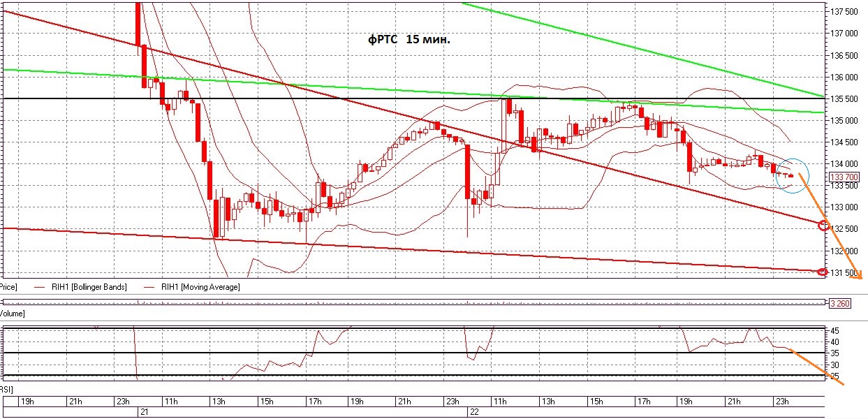868x419 pixels.
Task: Click the 136 500 price level label
Action: 845,55
